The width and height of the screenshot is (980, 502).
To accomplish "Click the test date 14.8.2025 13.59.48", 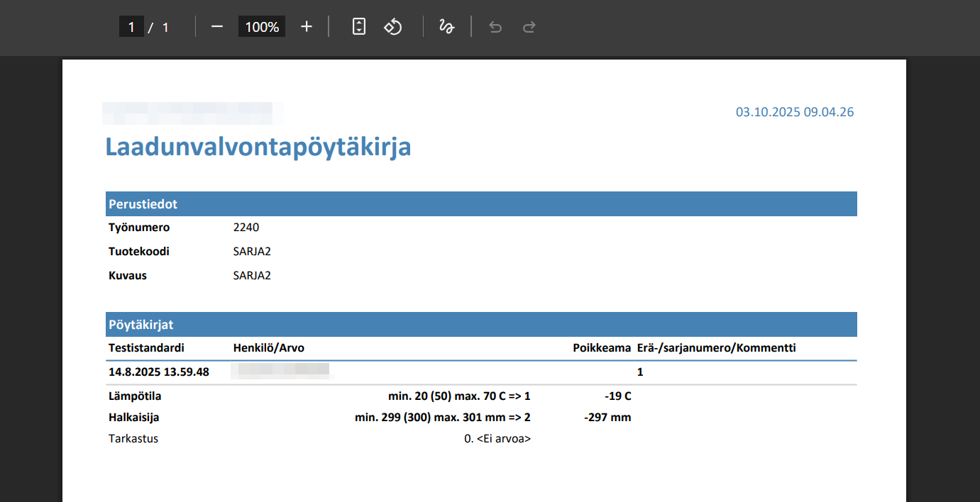I will pos(159,372).
